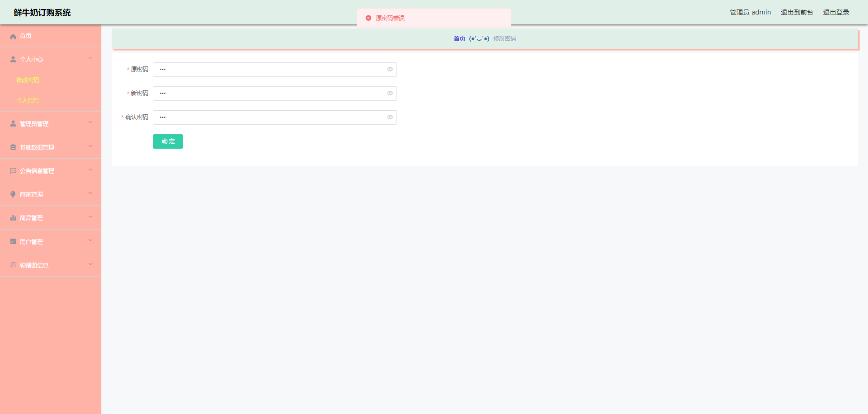Open the 商家管理 menu label
This screenshot has height=414, width=868.
click(x=31, y=194)
